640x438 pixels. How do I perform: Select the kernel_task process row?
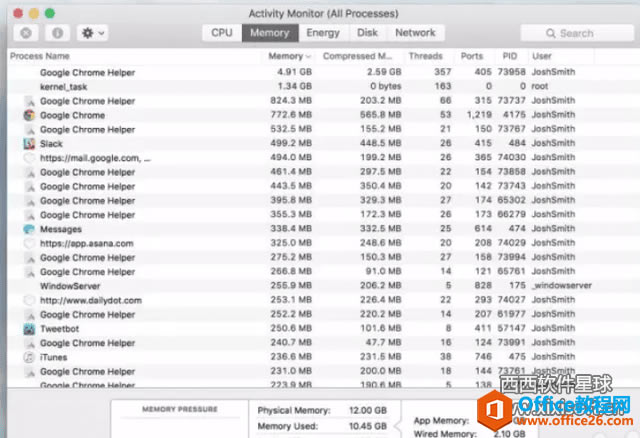pyautogui.click(x=323, y=87)
